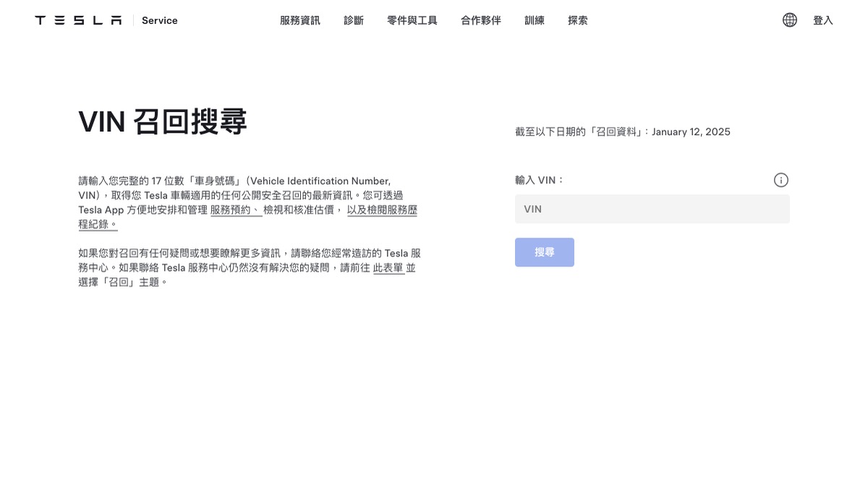Click the VIN info icon

[x=781, y=180]
